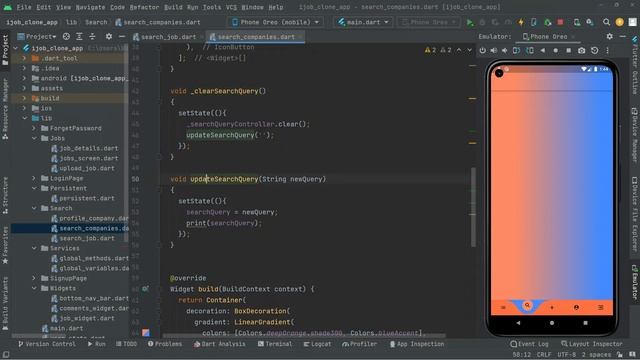640x360 pixels.
Task: Rotate emulator left icon
Action: [x=516, y=51]
